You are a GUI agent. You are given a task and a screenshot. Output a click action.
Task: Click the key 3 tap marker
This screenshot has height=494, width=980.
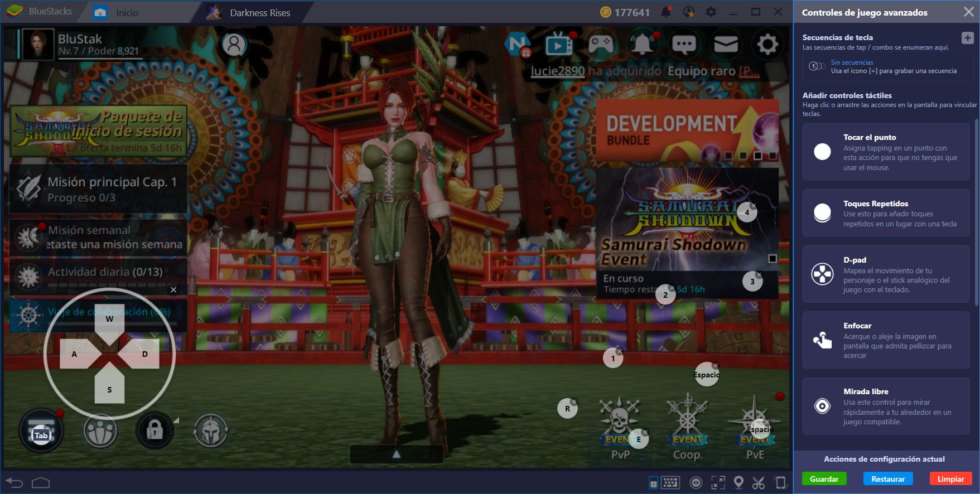coord(752,282)
